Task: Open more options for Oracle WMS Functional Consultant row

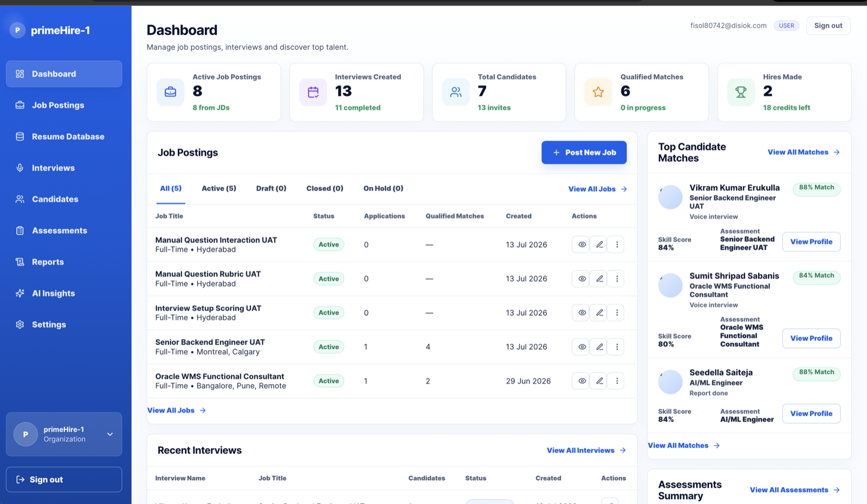Action: point(616,381)
